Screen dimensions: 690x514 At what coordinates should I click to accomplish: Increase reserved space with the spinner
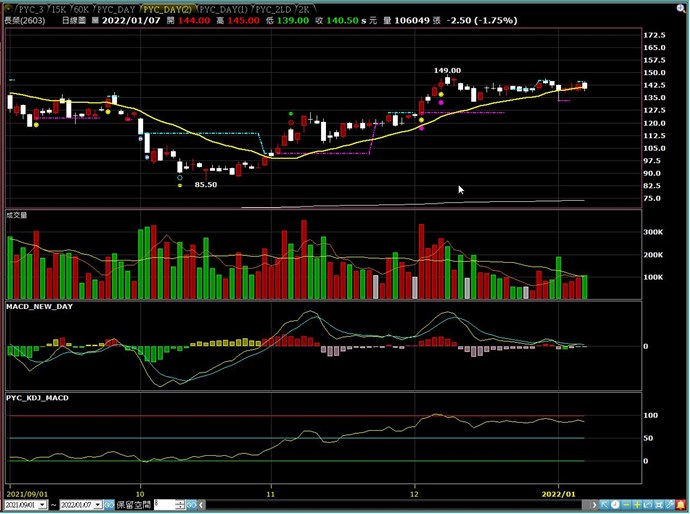pos(180,503)
